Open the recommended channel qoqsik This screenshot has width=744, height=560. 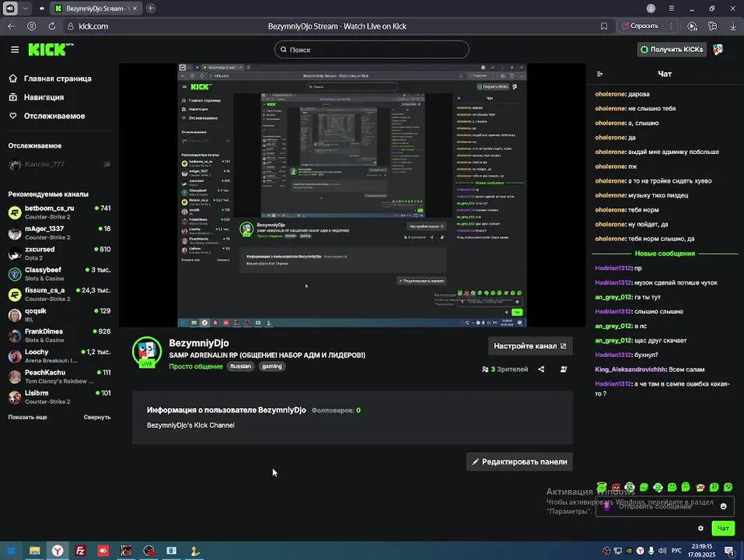59,315
